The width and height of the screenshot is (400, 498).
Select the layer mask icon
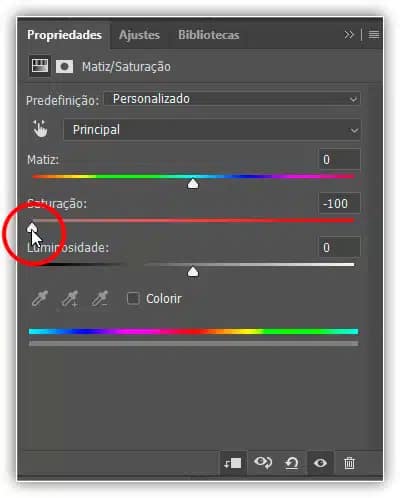click(x=64, y=66)
